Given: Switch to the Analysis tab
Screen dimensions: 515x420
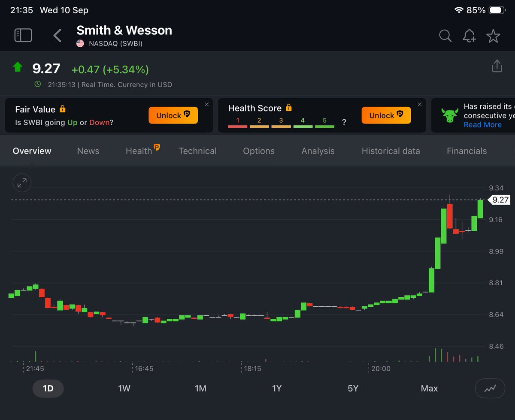Looking at the screenshot, I should (318, 151).
